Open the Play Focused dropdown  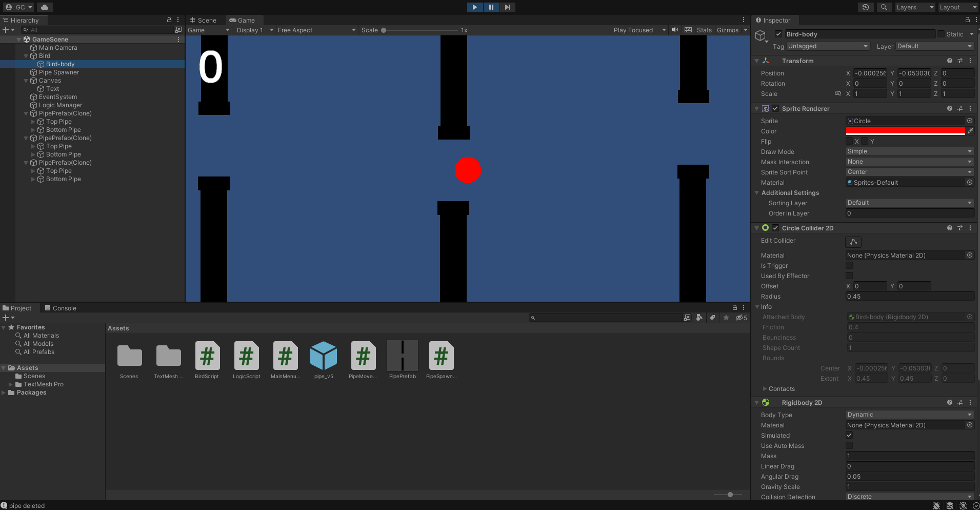click(x=639, y=30)
